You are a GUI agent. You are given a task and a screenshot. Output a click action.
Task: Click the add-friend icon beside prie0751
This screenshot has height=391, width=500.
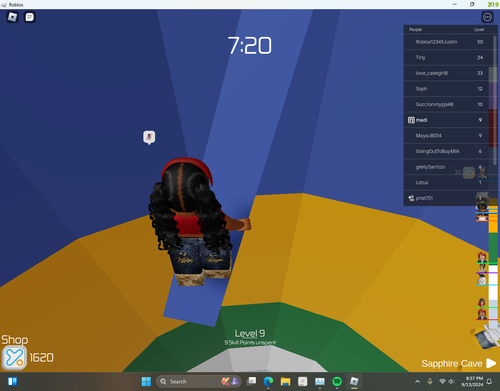tap(411, 198)
